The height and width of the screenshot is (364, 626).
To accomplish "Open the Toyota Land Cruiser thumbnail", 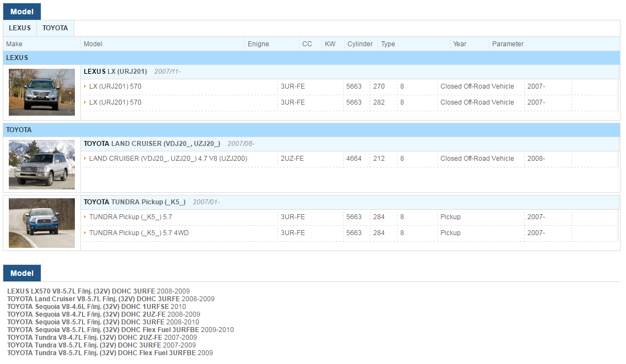I will coord(42,165).
